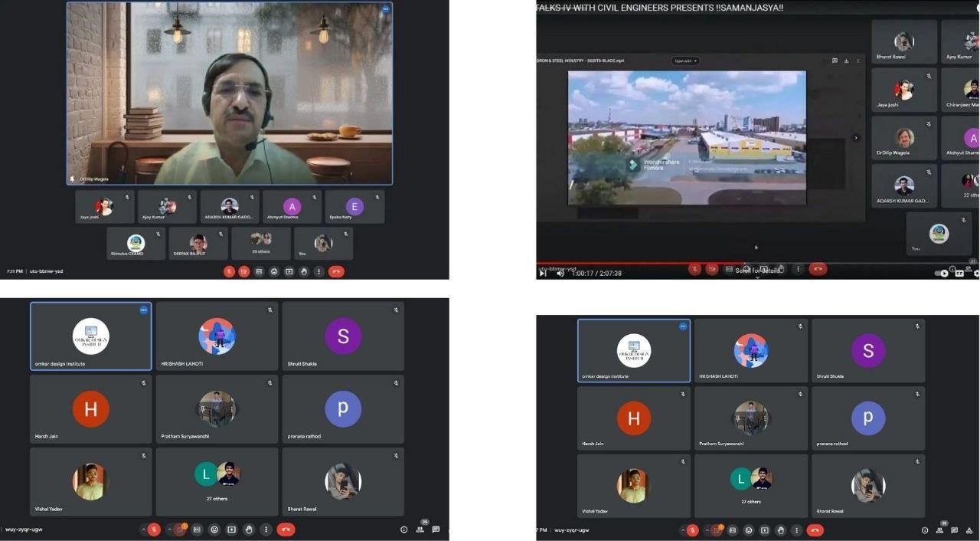Open tile options on lower-left omkar design institute tile
The width and height of the screenshot is (980, 541).
(x=143, y=310)
